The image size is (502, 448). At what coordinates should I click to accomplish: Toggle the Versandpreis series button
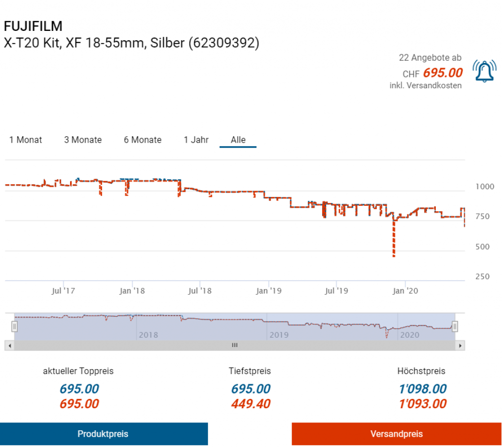click(396, 434)
